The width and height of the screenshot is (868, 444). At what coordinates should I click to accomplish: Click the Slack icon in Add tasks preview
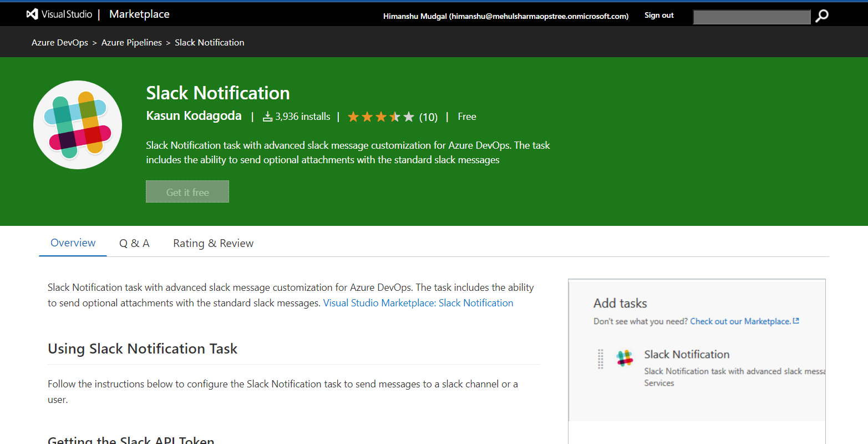click(x=625, y=359)
